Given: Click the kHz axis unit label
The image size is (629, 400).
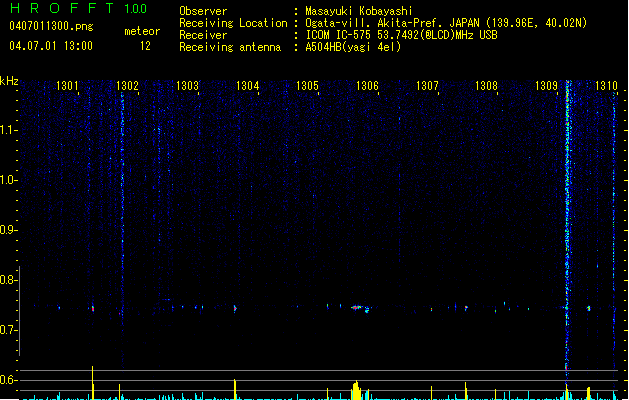Looking at the screenshot, I should coord(9,81).
